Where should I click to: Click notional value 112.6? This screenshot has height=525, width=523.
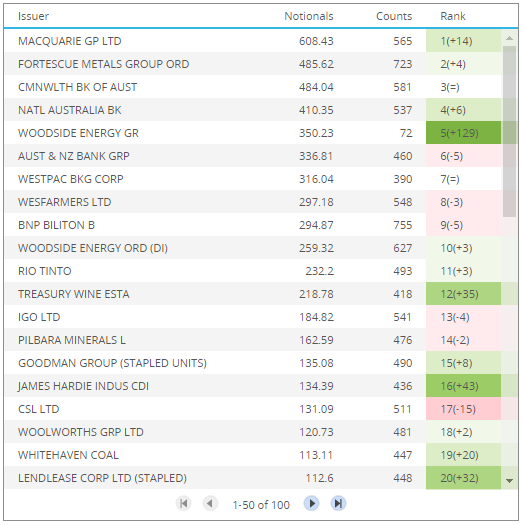319,478
